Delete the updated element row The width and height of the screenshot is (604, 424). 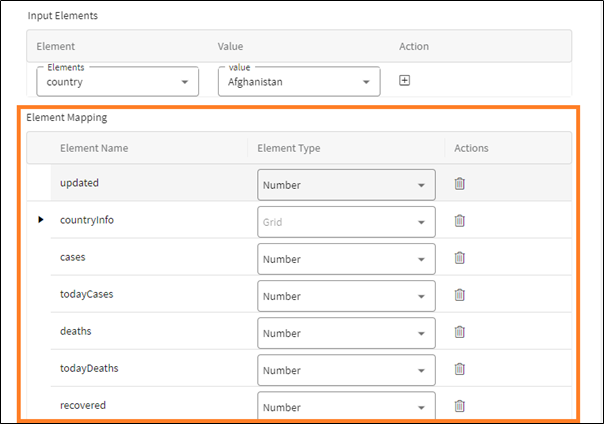click(x=460, y=184)
